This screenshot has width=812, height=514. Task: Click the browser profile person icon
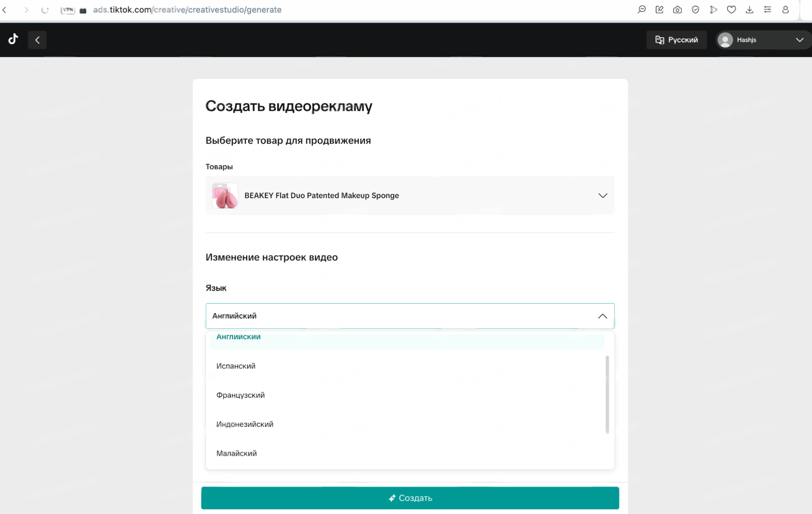[785, 9]
